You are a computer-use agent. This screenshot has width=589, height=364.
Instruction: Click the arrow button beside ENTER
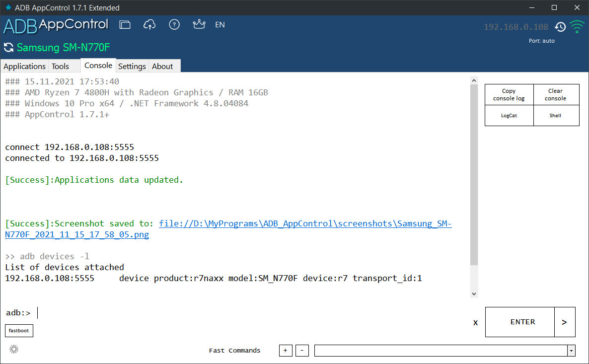coord(565,322)
